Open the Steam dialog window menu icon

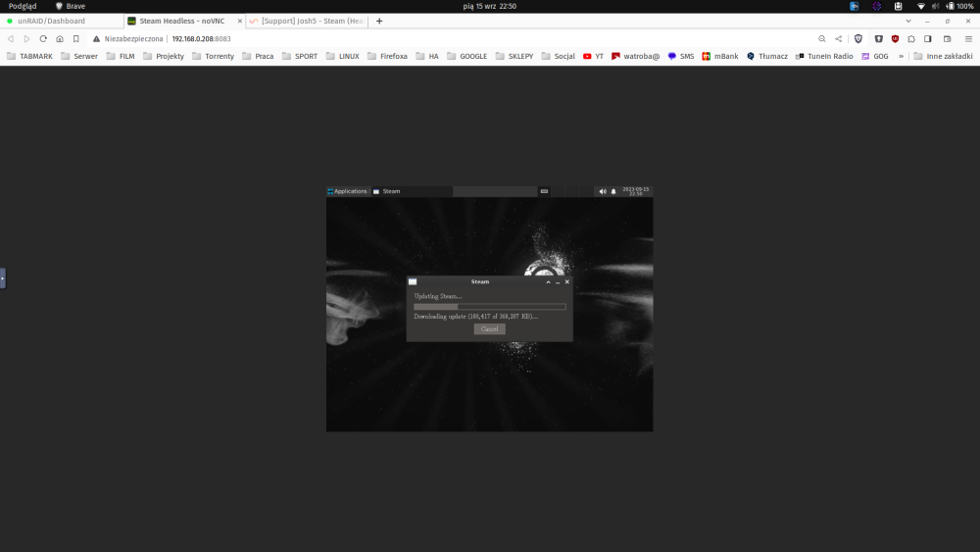click(413, 282)
